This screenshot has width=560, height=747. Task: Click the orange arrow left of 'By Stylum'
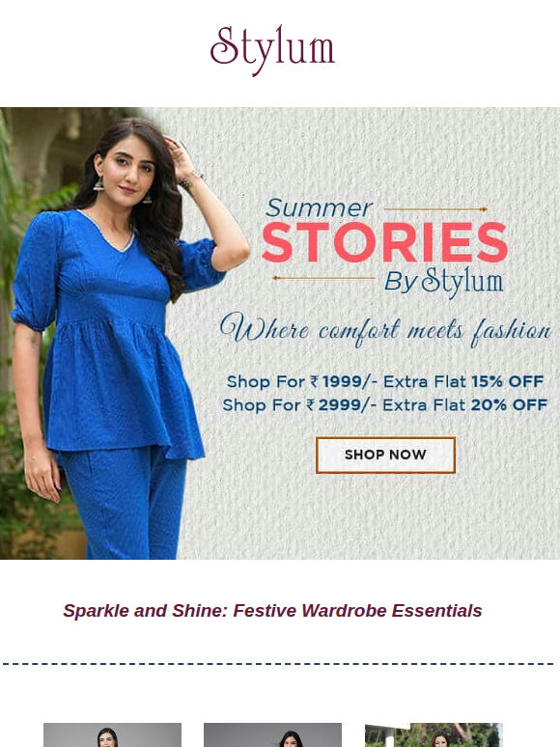(323, 278)
